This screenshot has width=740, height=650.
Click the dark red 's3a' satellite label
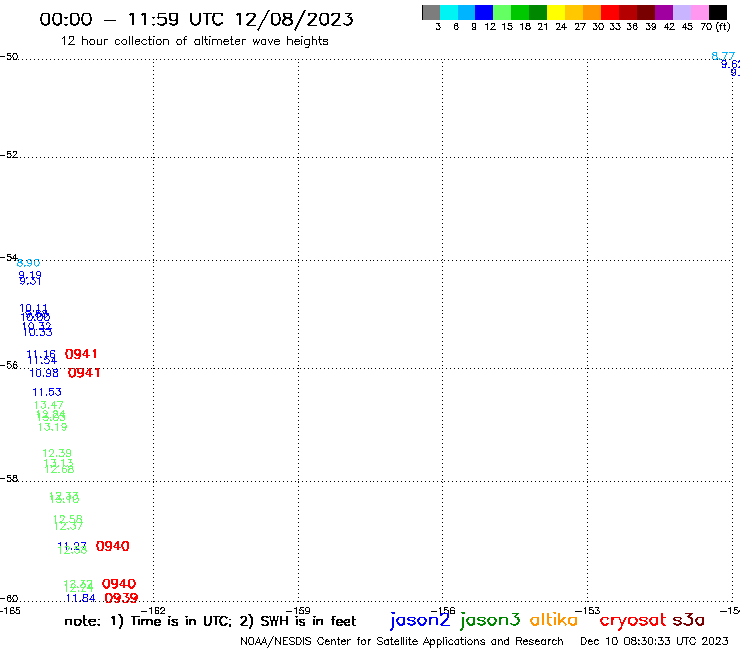tap(688, 620)
